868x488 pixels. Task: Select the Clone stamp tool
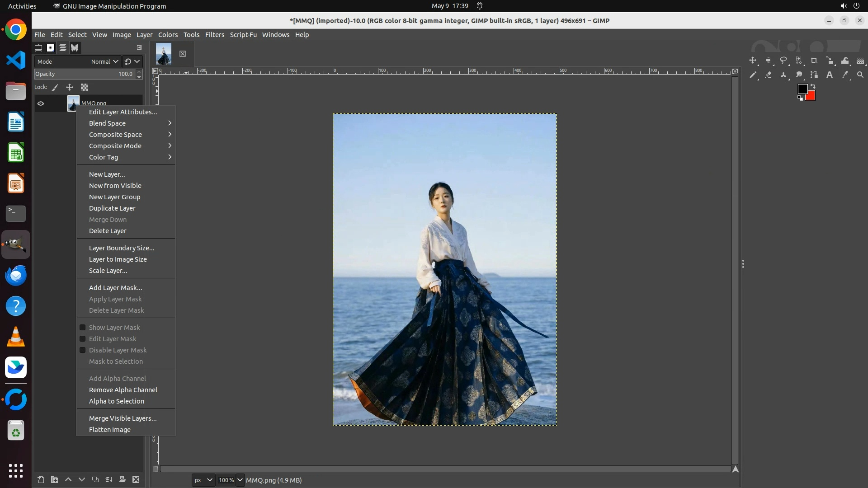783,75
